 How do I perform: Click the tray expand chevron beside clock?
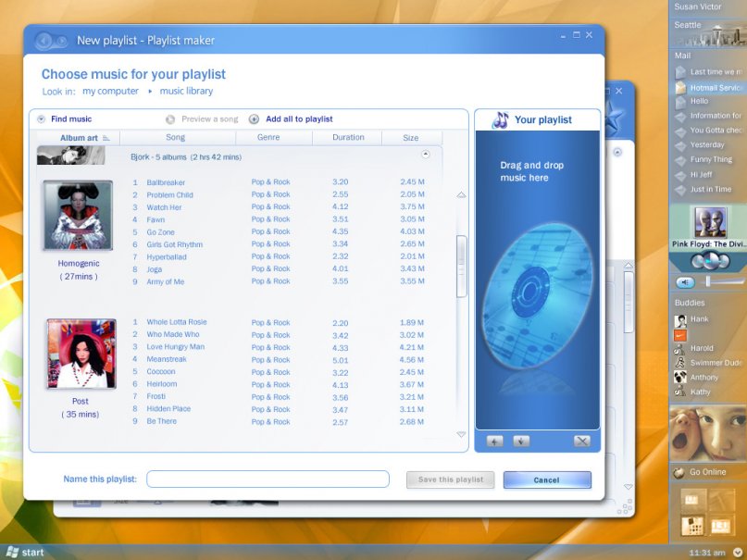[x=737, y=553]
